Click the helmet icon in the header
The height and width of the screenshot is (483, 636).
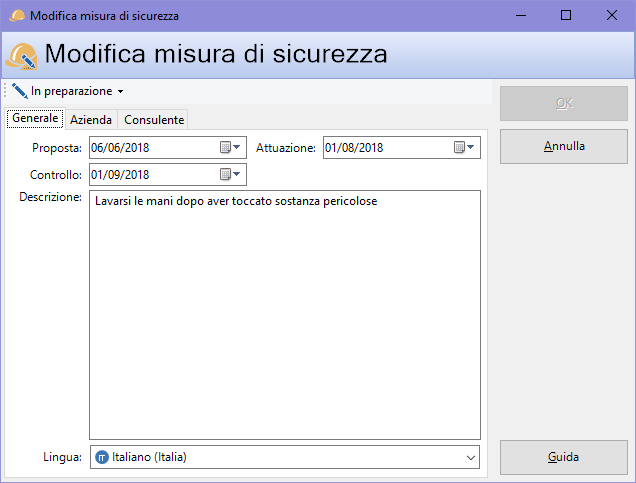(x=21, y=57)
